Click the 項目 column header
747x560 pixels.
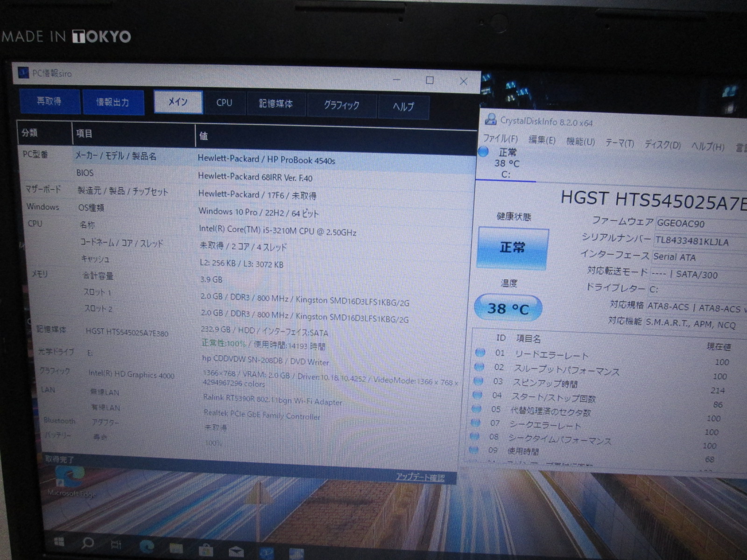point(134,134)
